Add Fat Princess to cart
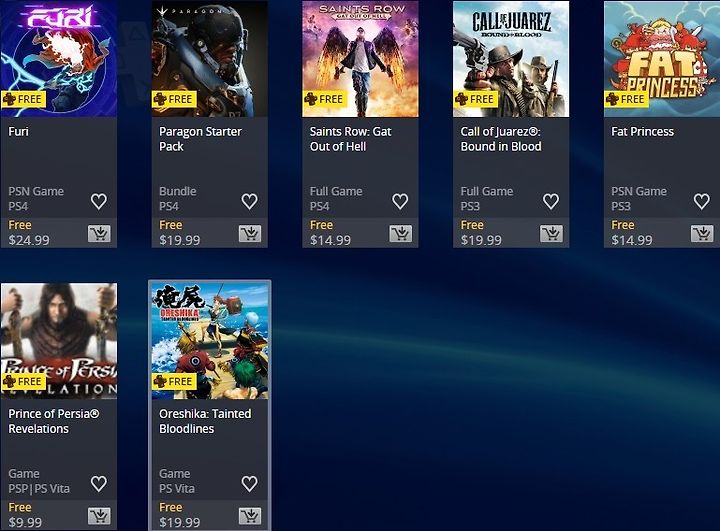The width and height of the screenshot is (720, 531). [702, 234]
